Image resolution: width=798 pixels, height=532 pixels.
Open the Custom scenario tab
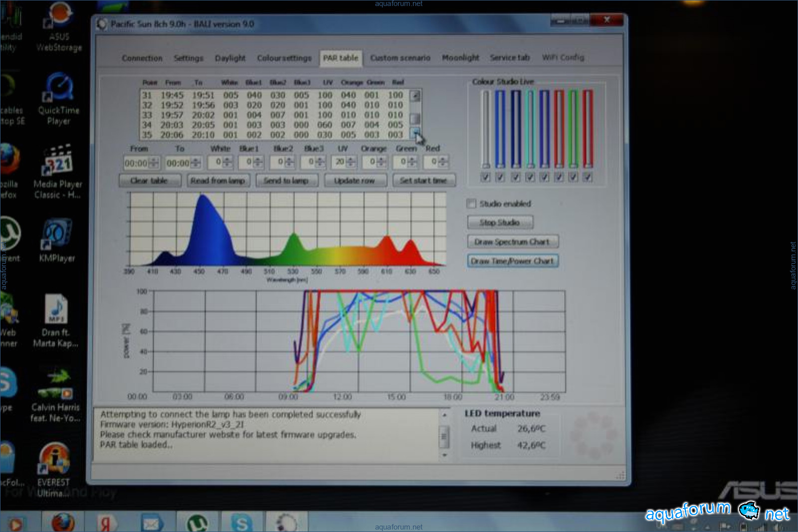[400, 58]
